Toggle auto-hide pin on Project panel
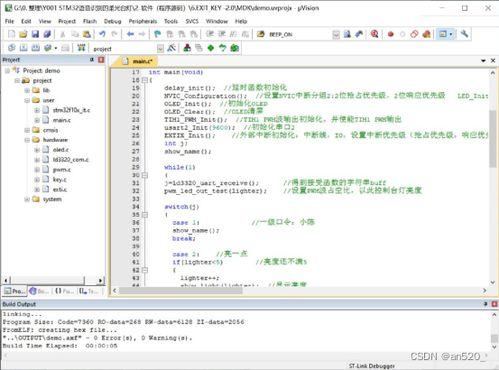The image size is (499, 370). coord(92,60)
